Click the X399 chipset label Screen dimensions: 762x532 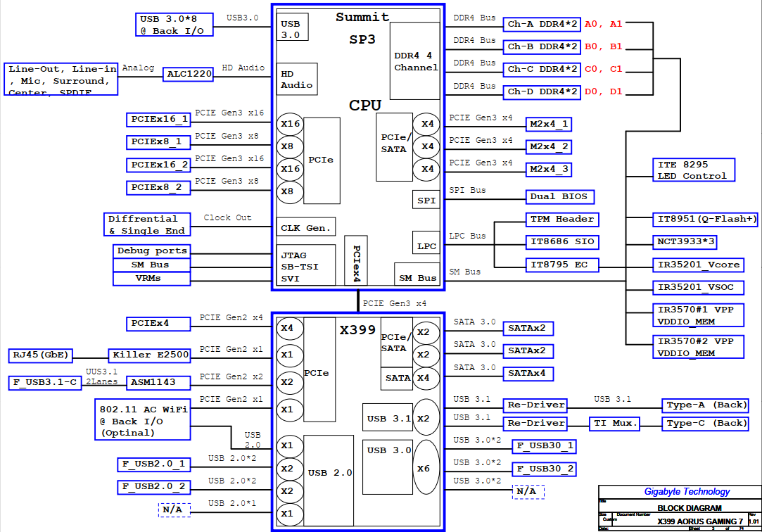coord(357,330)
